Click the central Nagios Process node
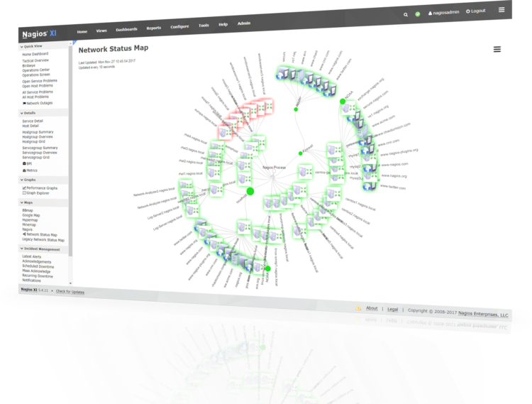Screen dimensions: 532x404 coord(275,168)
